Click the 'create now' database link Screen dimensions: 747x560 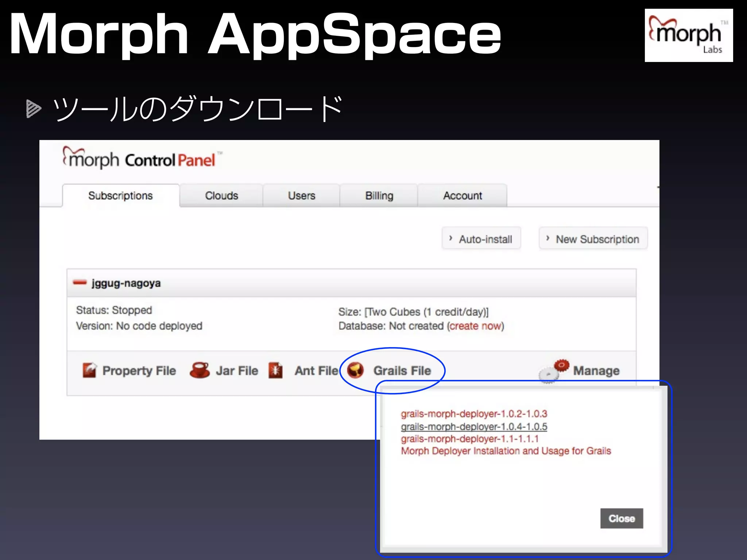pyautogui.click(x=475, y=326)
